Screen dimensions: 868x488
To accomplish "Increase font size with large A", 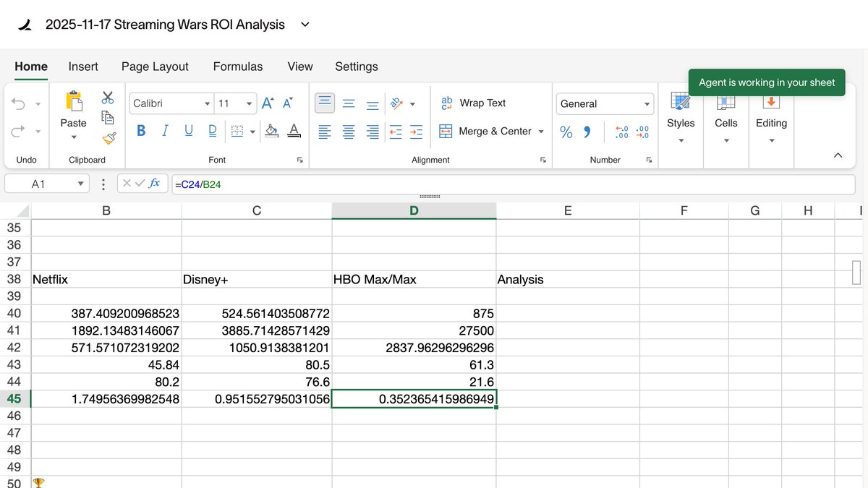I will click(268, 103).
